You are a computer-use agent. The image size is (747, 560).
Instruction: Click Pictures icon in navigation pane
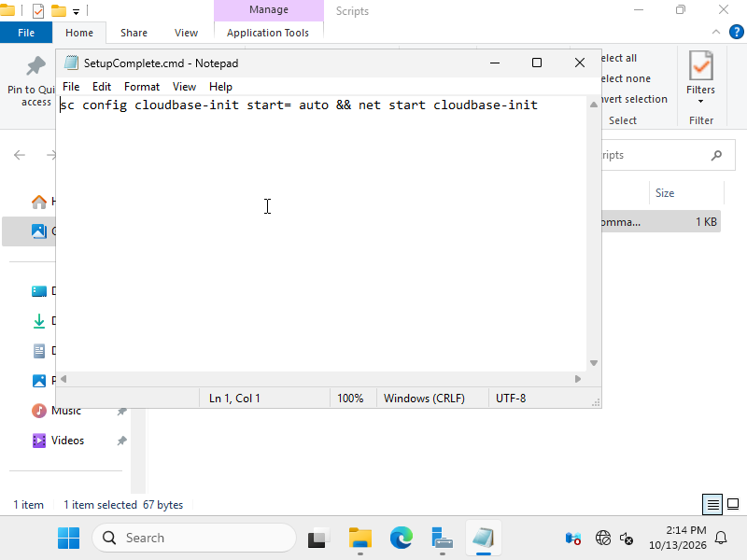[39, 381]
